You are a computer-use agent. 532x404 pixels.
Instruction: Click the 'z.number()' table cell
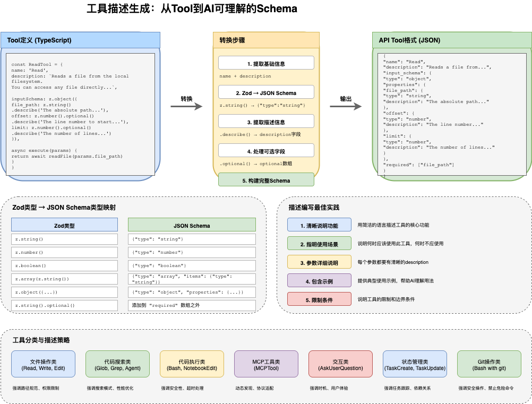[64, 252]
